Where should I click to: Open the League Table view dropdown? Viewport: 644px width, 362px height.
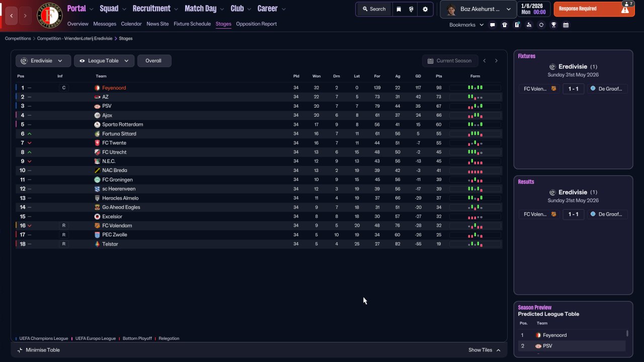click(x=104, y=61)
